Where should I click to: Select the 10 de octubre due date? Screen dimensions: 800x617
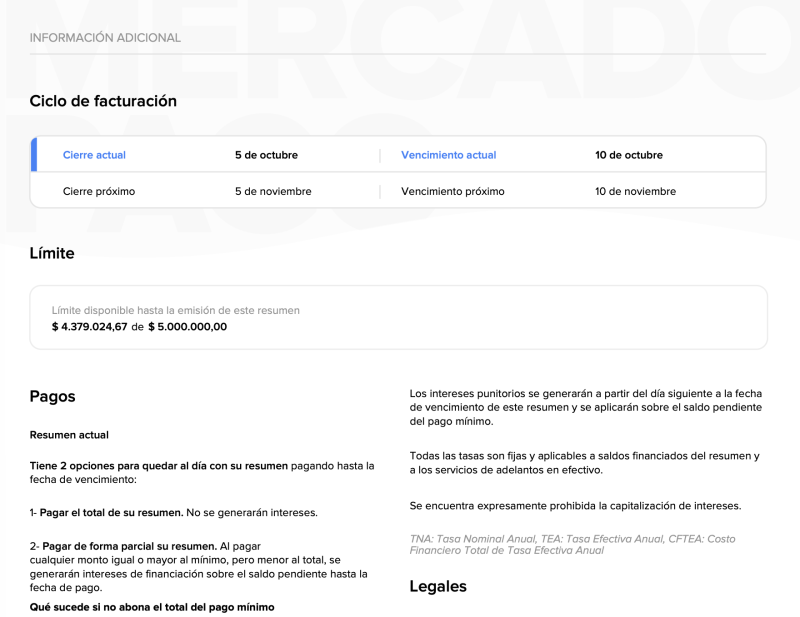point(628,155)
